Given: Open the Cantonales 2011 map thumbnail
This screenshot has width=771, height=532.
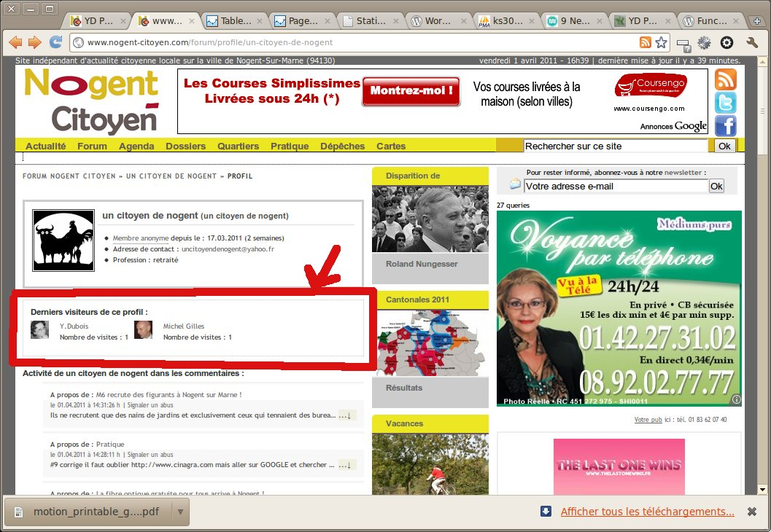Looking at the screenshot, I should (x=430, y=343).
